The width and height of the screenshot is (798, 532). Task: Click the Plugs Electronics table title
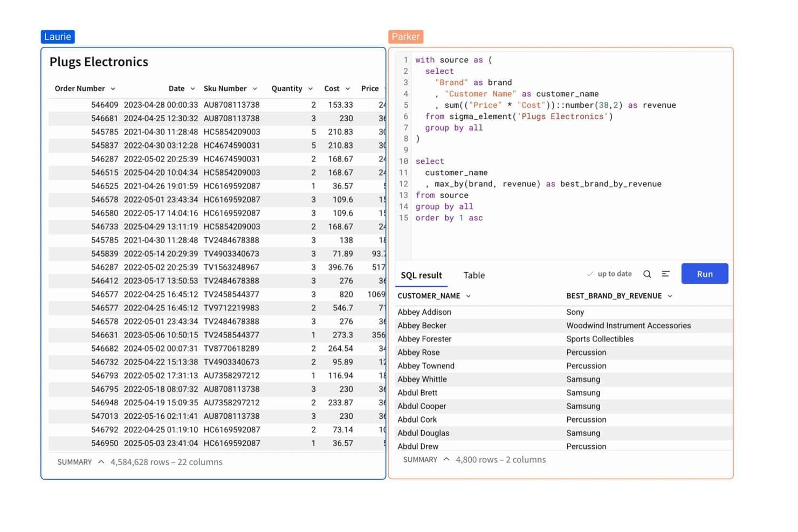[x=99, y=62]
